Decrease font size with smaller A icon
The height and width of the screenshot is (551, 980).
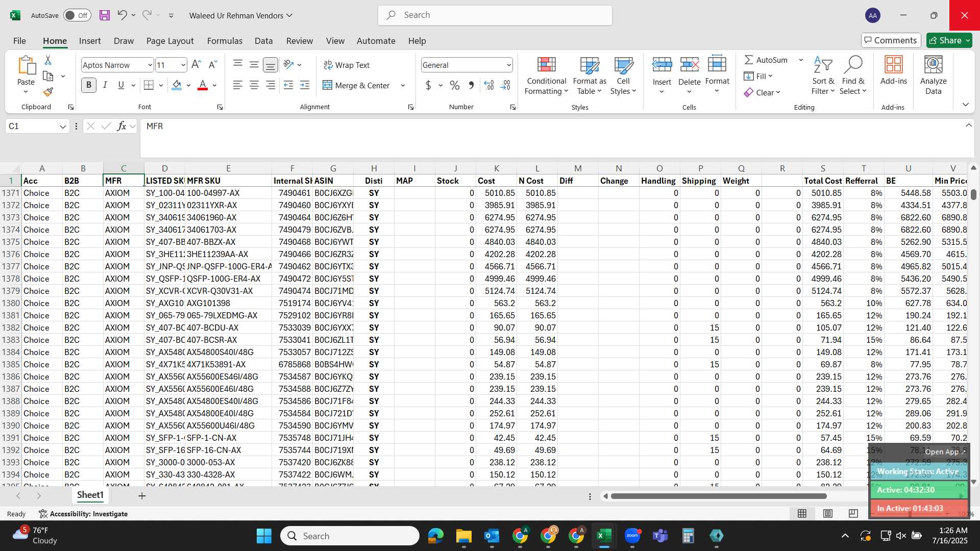coord(213,65)
